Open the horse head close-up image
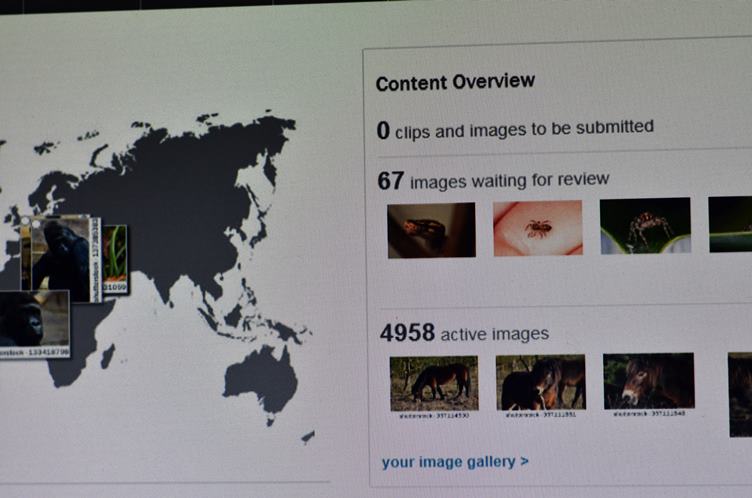The image size is (752, 498). [x=649, y=381]
